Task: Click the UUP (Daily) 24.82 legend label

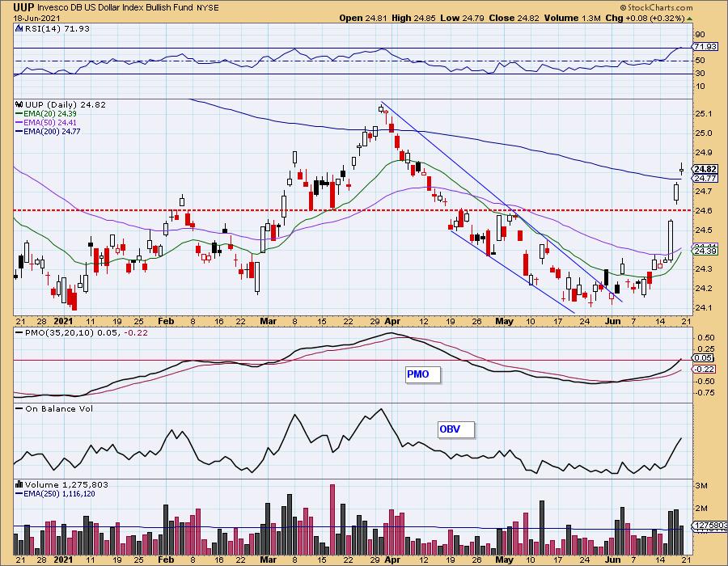Action: pos(66,105)
